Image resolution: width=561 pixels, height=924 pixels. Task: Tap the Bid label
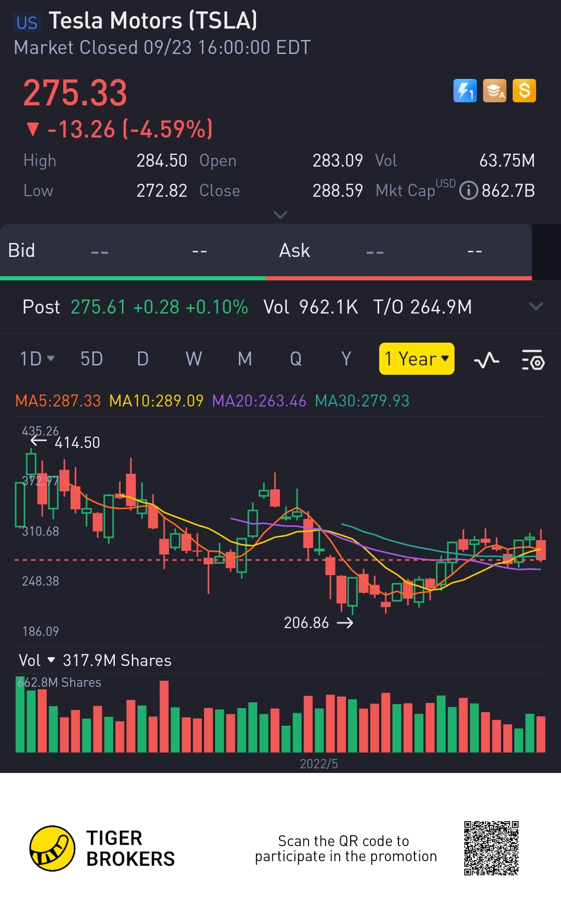coord(21,251)
